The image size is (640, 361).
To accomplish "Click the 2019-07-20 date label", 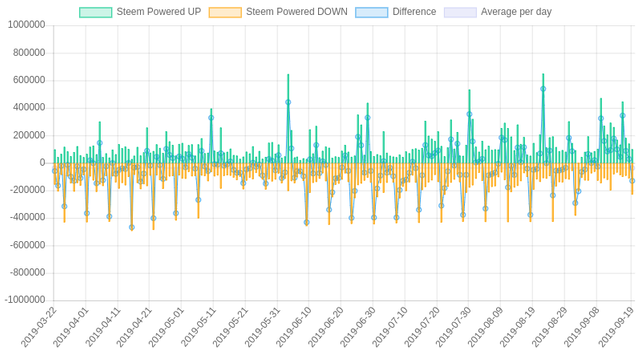I will point(422,328).
